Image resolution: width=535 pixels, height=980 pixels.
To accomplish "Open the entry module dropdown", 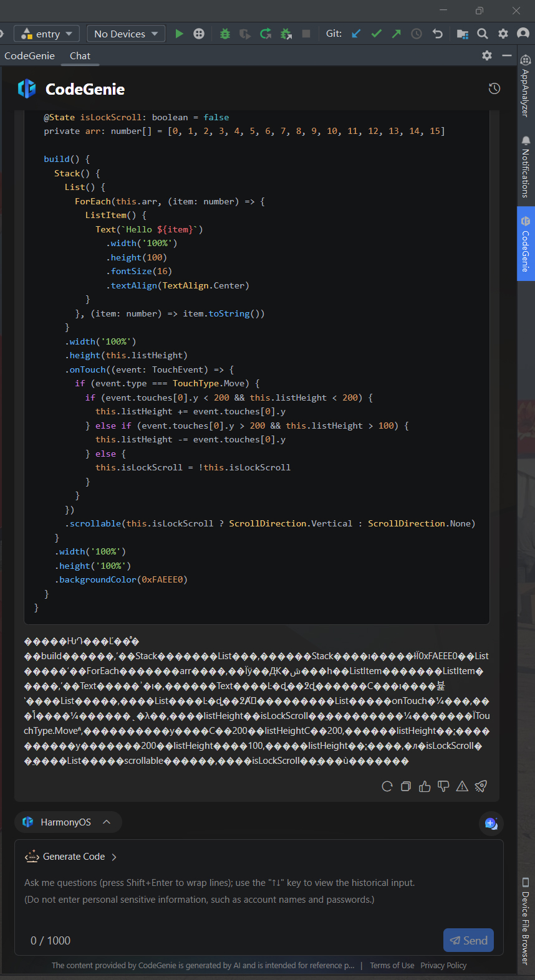I will tap(47, 34).
